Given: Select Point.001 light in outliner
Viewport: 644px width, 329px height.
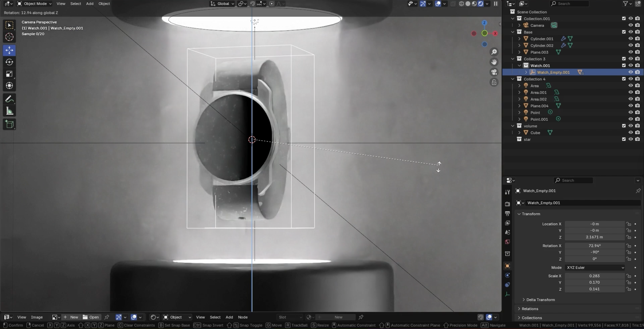Looking at the screenshot, I should [539, 119].
